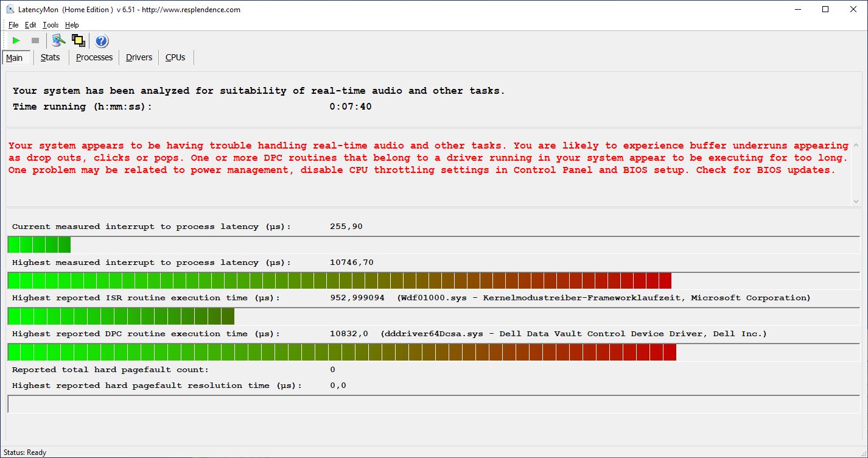Viewport: 868px width, 458px height.
Task: Maximize the LatencyMon window
Action: coord(825,9)
